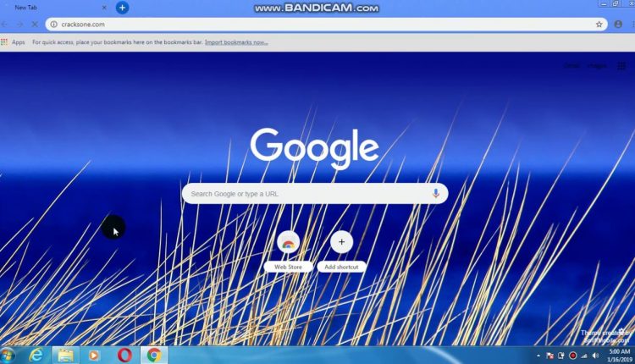This screenshot has width=635, height=364.
Task: Open the Chrome profile avatar menu
Action: [x=618, y=25]
